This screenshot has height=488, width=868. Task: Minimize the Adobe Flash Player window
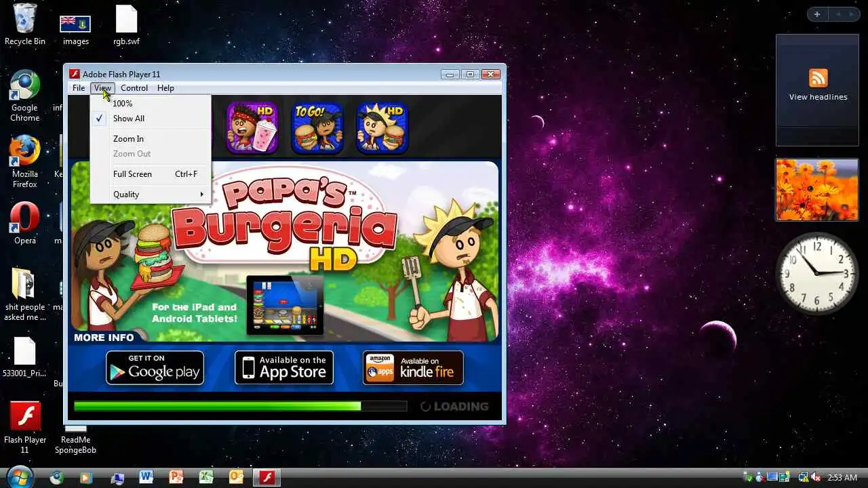[x=450, y=74]
